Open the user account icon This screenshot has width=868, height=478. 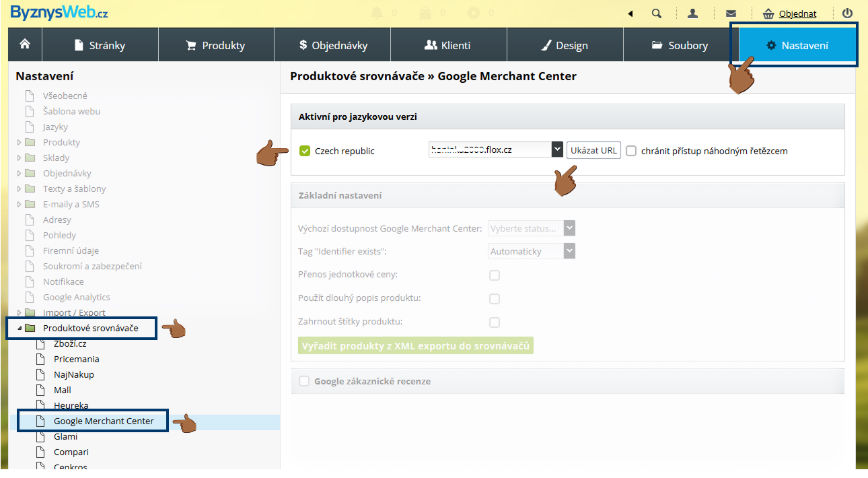point(693,13)
